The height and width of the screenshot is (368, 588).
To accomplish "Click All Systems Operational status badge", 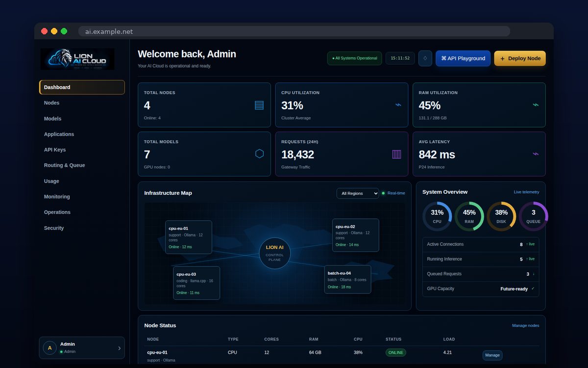I will click(x=355, y=58).
